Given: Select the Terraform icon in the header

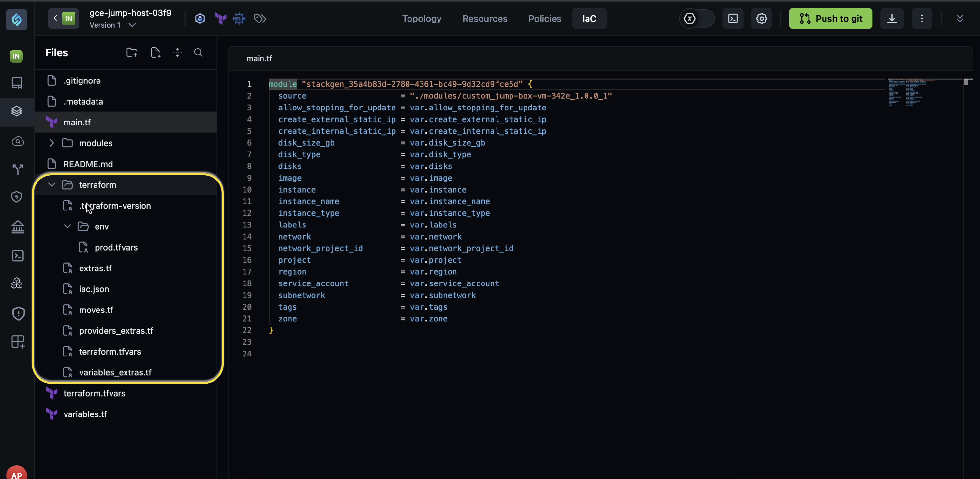Looking at the screenshot, I should [220, 18].
